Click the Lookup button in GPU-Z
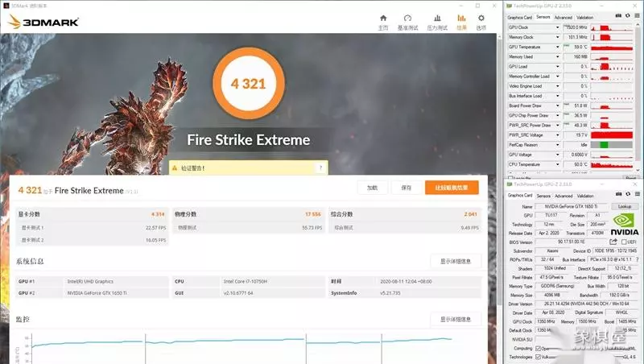The height and width of the screenshot is (364, 644). click(625, 206)
